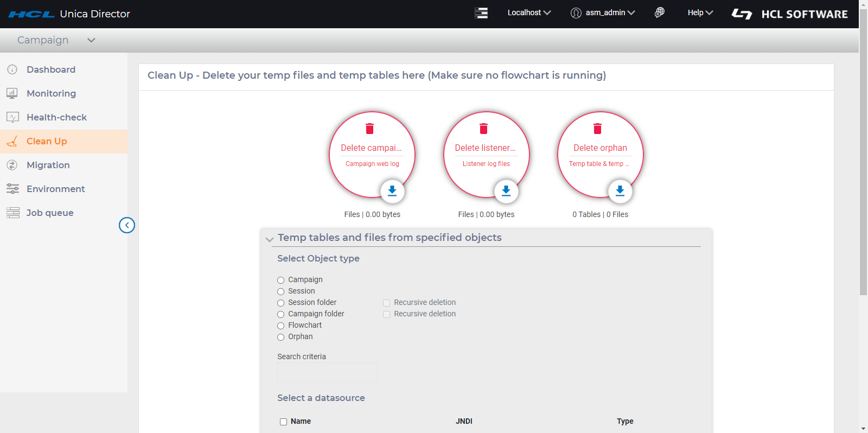Collapse the Temp tables and files section
Image resolution: width=868 pixels, height=433 pixels.
coord(270,239)
